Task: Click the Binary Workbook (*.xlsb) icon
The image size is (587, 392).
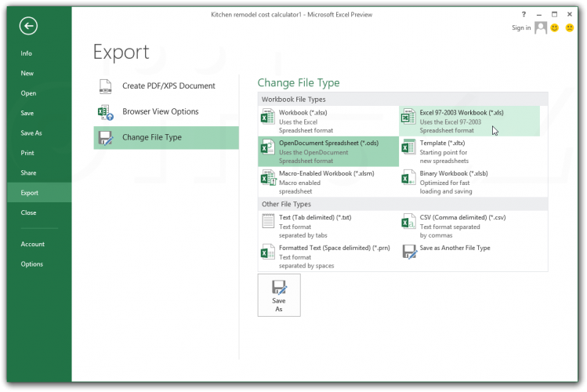Action: click(x=408, y=177)
